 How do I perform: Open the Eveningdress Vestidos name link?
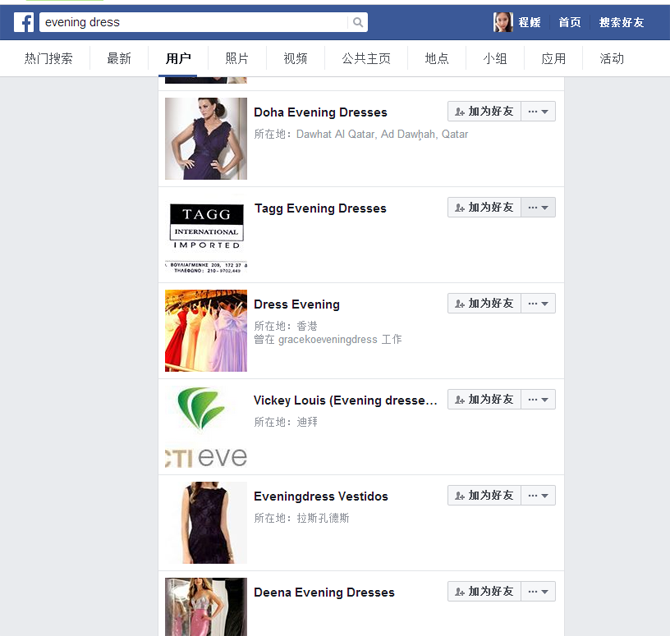(320, 496)
